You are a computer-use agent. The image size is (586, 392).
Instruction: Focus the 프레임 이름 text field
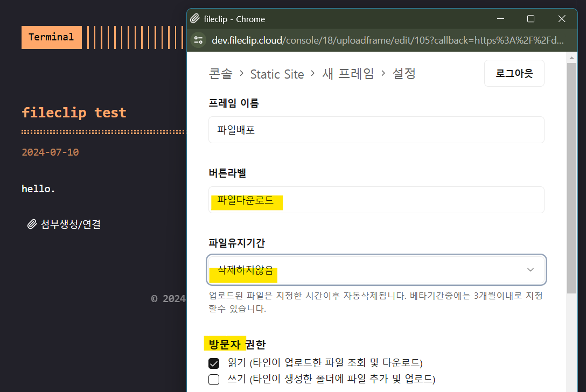pyautogui.click(x=376, y=130)
